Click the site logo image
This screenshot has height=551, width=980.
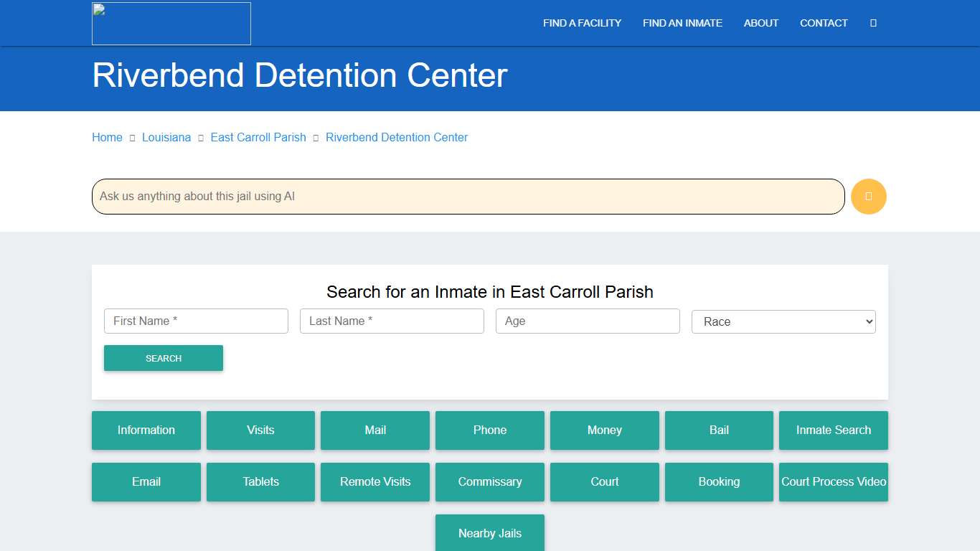coord(171,23)
